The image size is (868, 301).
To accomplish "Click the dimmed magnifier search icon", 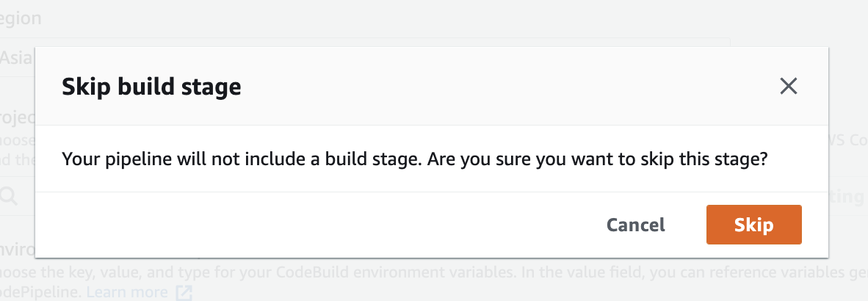I will point(10,195).
